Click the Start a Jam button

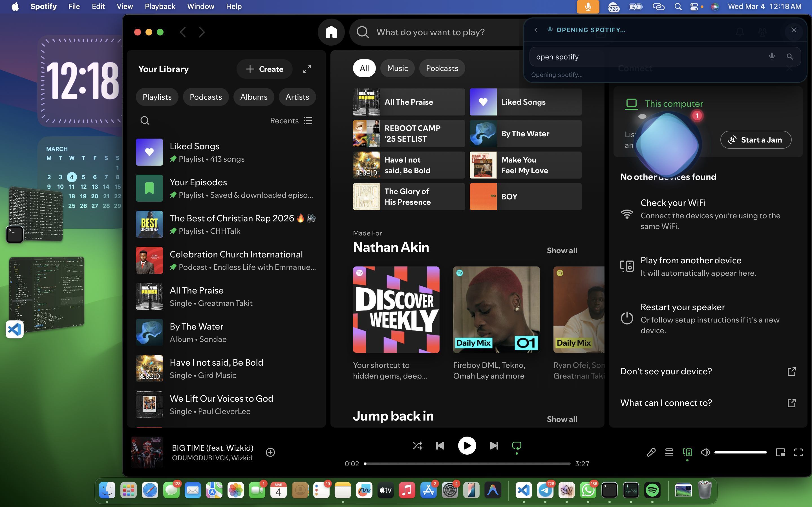pyautogui.click(x=756, y=140)
